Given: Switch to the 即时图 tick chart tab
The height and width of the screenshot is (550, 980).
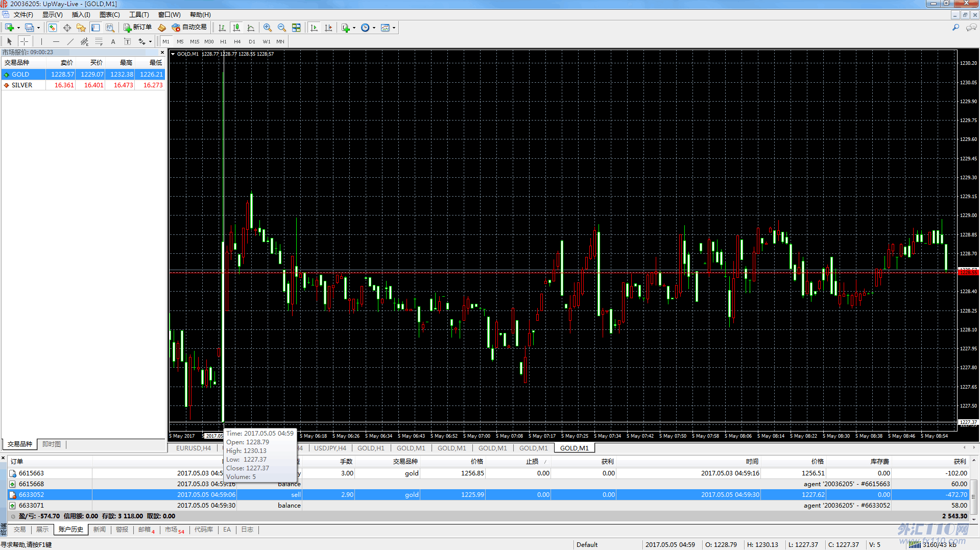Looking at the screenshot, I should (x=52, y=444).
